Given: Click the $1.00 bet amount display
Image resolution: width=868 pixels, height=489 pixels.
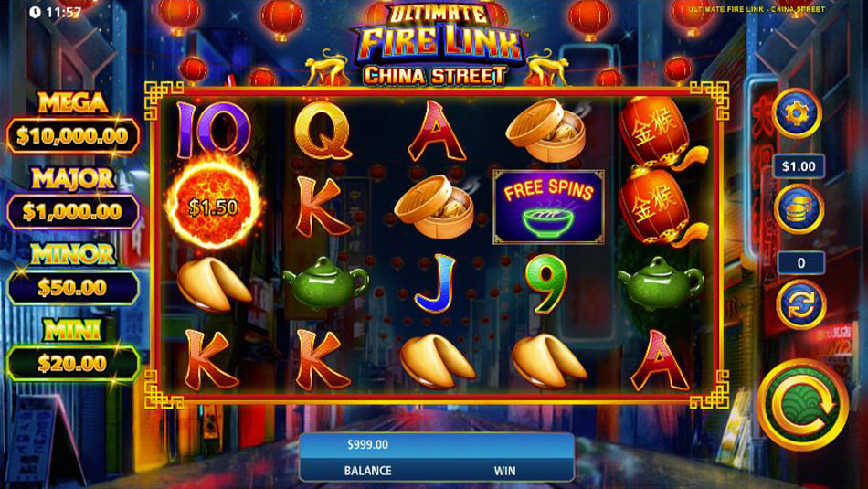Looking at the screenshot, I should [799, 166].
